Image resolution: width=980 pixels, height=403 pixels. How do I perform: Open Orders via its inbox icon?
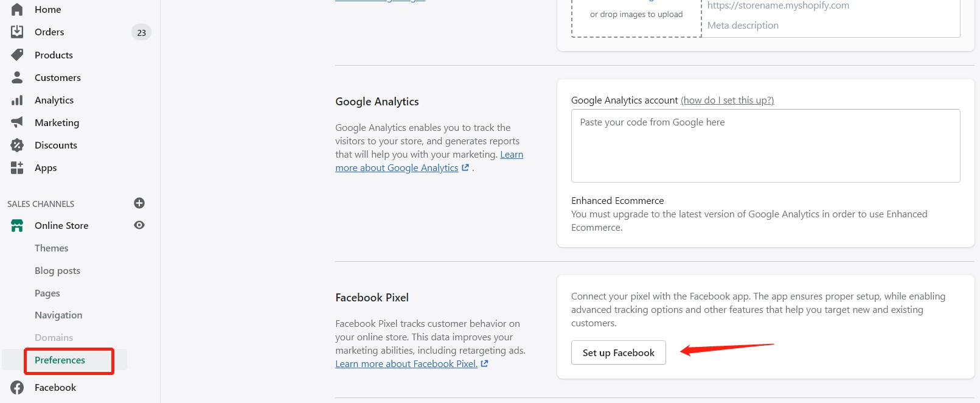coord(17,32)
